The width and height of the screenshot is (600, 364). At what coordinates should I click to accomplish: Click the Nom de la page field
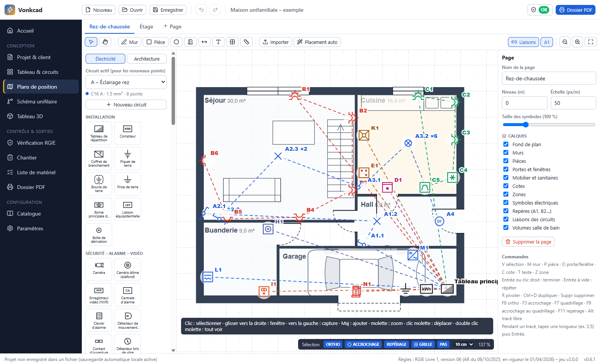(x=549, y=78)
